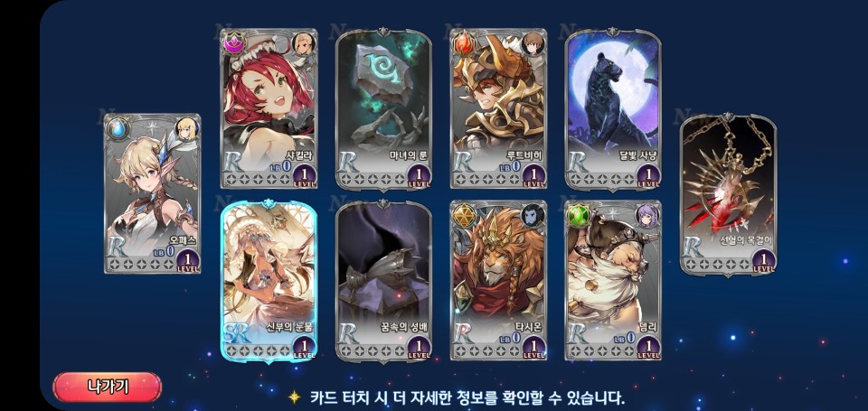Open the 선혈의 목걸이 necklace card
The height and width of the screenshot is (411, 868).
[x=728, y=195]
